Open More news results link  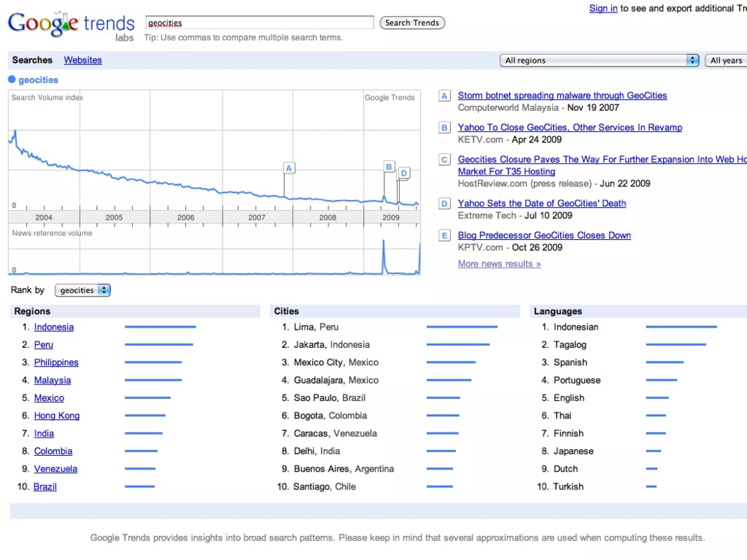pyautogui.click(x=499, y=264)
